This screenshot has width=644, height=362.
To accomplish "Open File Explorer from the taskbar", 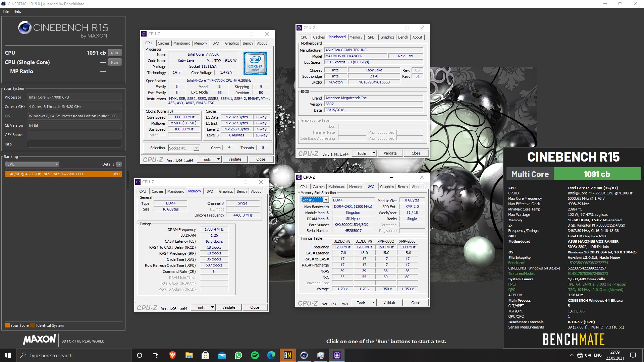I will coord(189,355).
